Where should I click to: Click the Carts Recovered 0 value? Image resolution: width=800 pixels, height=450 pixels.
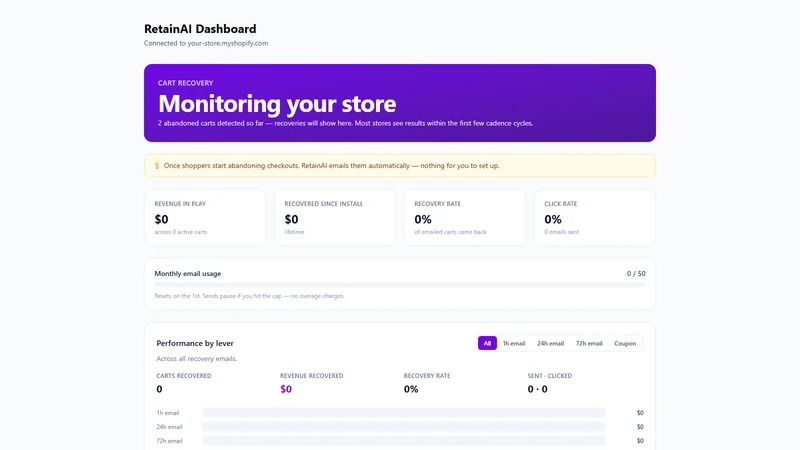pyautogui.click(x=159, y=389)
